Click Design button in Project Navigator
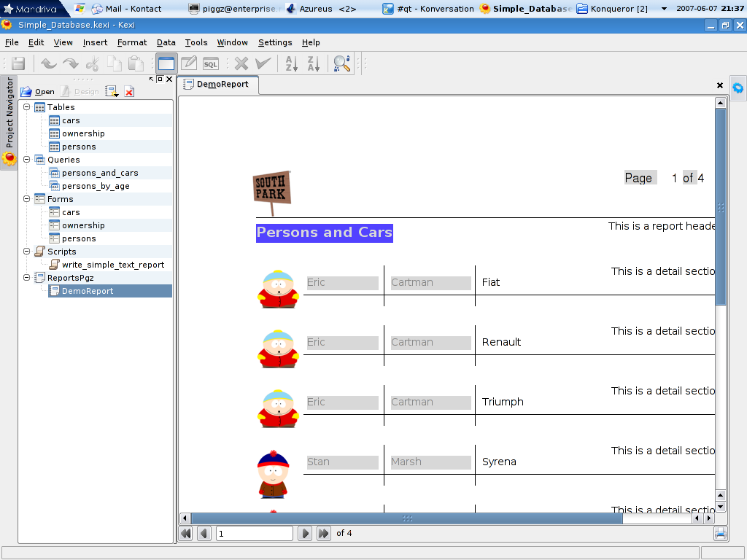Image resolution: width=747 pixels, height=560 pixels. pos(80,91)
